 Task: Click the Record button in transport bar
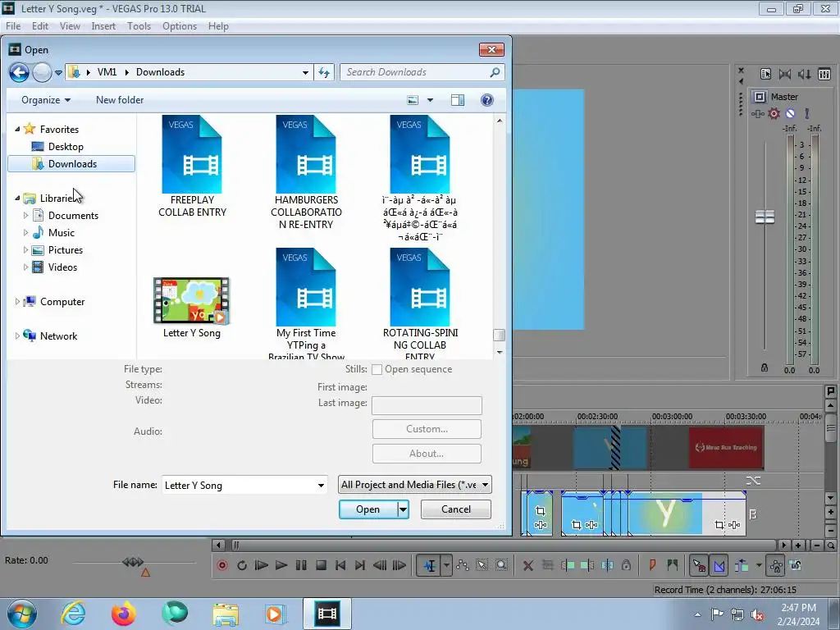click(221, 565)
